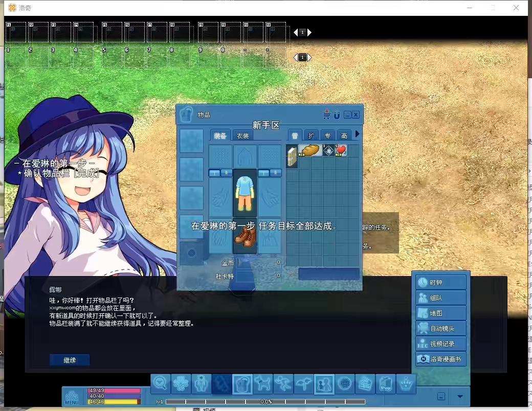Close the 物品 inventory window

[x=356, y=115]
